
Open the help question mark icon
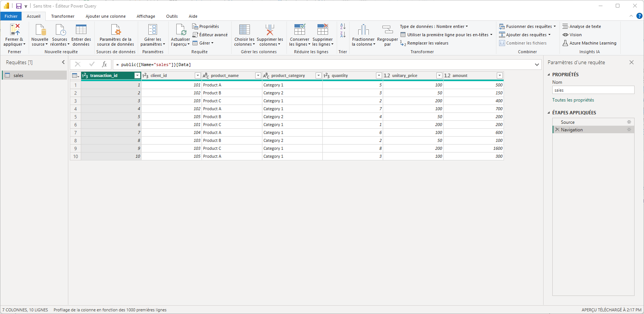(x=639, y=16)
